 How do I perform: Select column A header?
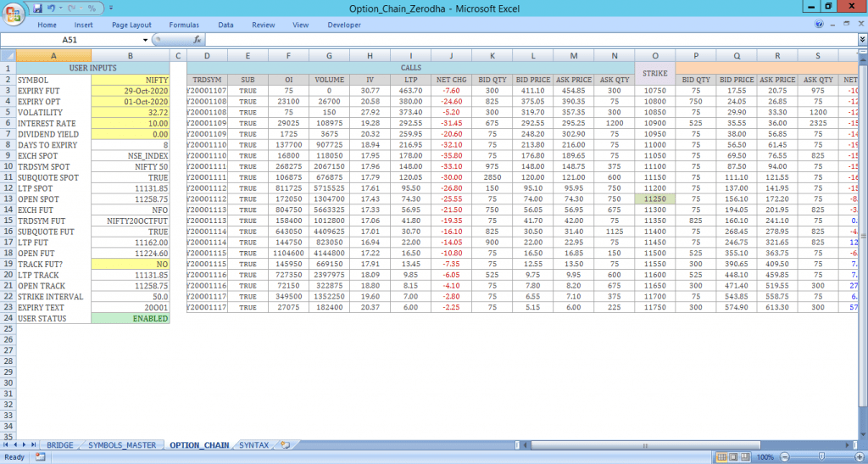pos(53,55)
